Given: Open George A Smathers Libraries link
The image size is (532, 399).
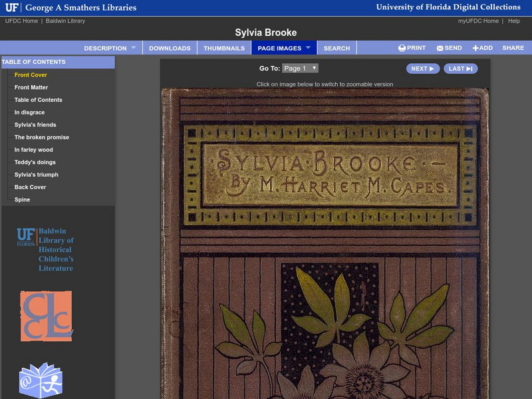Looking at the screenshot, I should (80, 7).
